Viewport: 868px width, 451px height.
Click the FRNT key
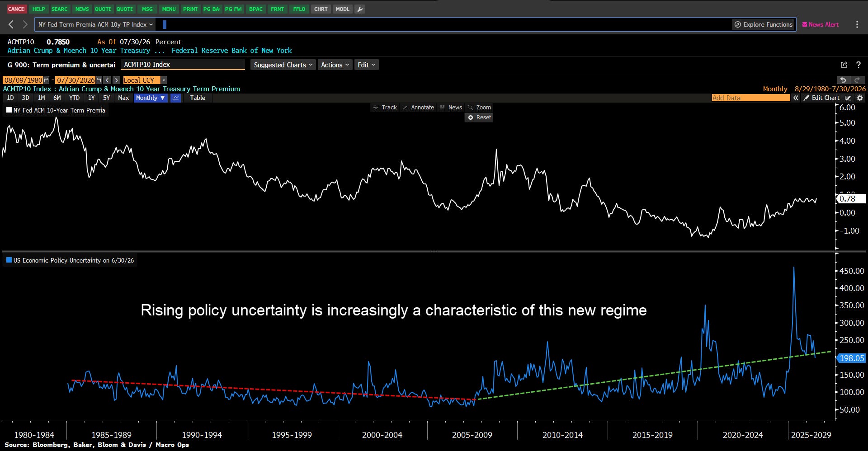[278, 9]
